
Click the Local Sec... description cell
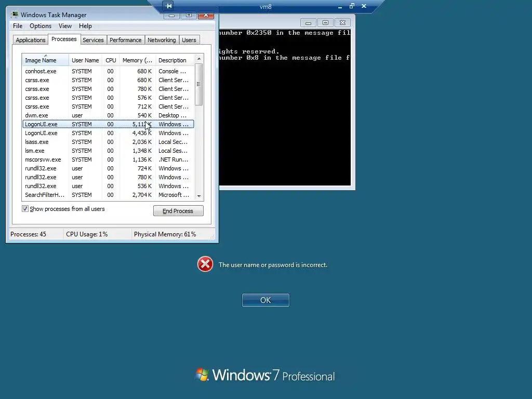coord(173,142)
